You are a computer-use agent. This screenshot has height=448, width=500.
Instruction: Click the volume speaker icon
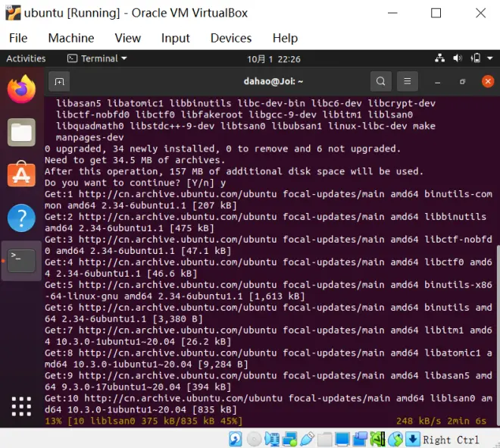[458, 58]
